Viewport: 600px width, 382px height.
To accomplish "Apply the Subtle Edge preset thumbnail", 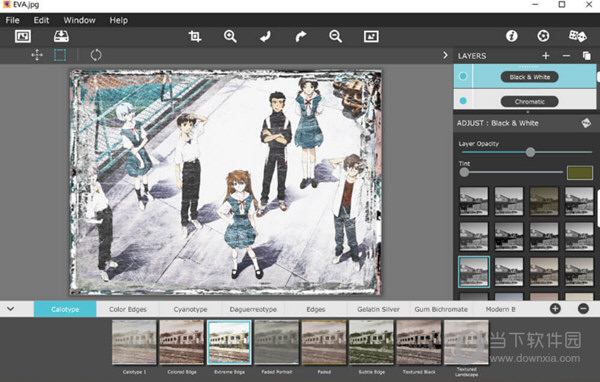I will (x=372, y=342).
